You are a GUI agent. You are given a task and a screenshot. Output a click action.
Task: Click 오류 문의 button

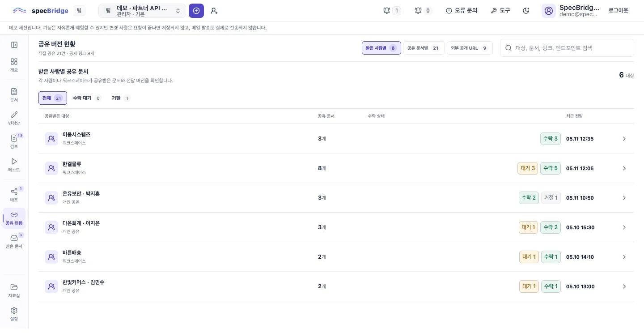coord(462,11)
